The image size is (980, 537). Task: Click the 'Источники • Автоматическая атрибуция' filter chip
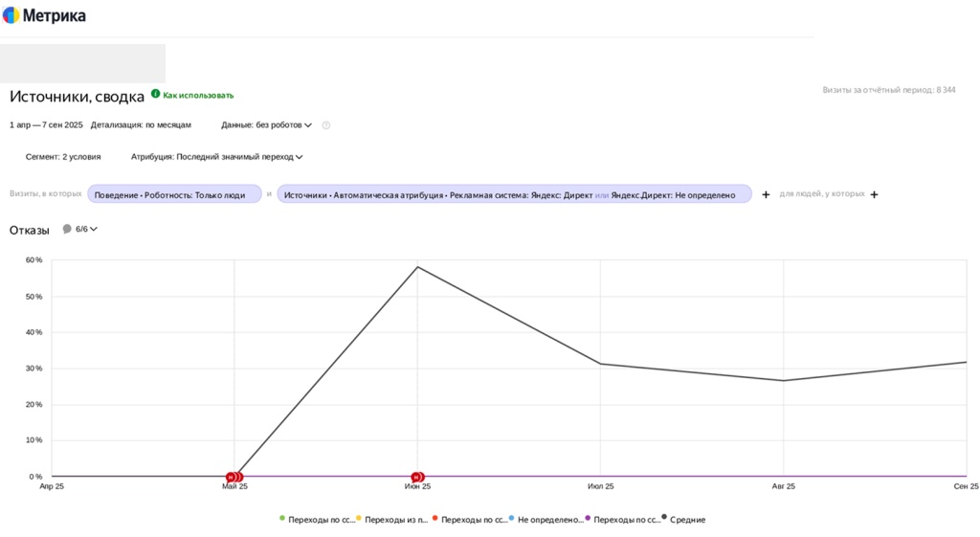click(514, 194)
